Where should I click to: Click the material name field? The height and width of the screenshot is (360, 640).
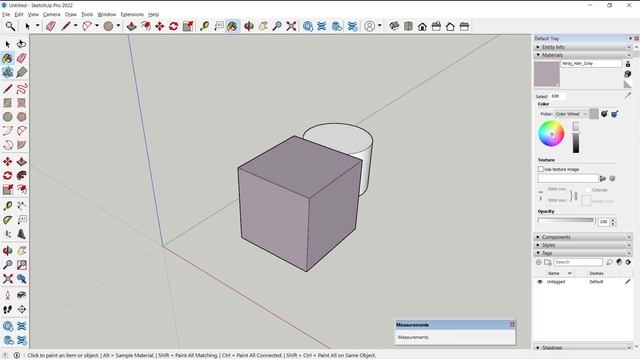pyautogui.click(x=591, y=64)
